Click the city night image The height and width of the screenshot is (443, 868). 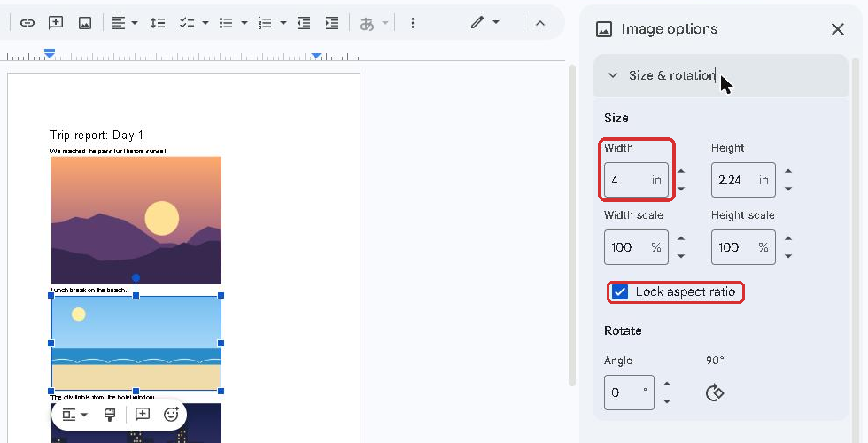136,424
